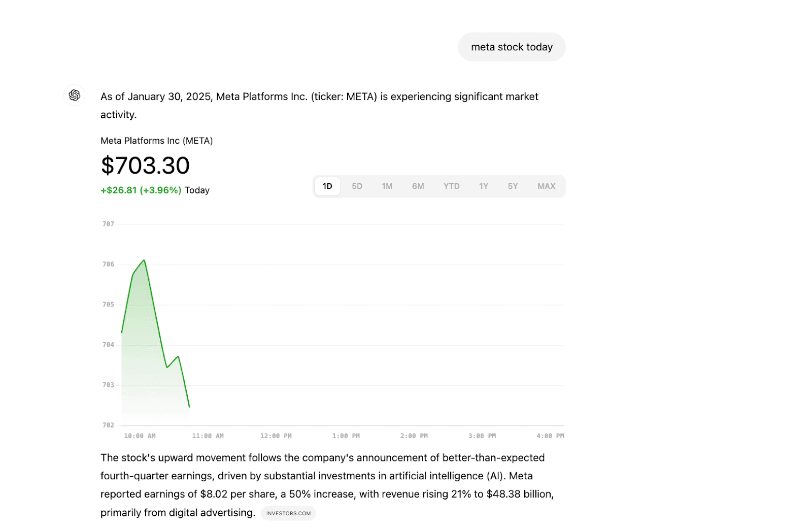Screen dimensions: 812x529
Task: Click the 707 price axis label
Action: point(108,224)
